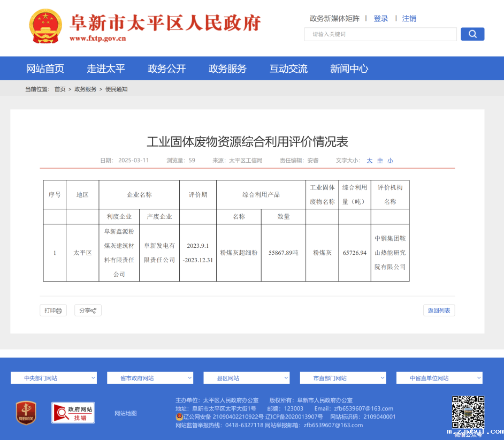Click the national emblem site logo
The width and height of the screenshot is (504, 440).
[45, 25]
